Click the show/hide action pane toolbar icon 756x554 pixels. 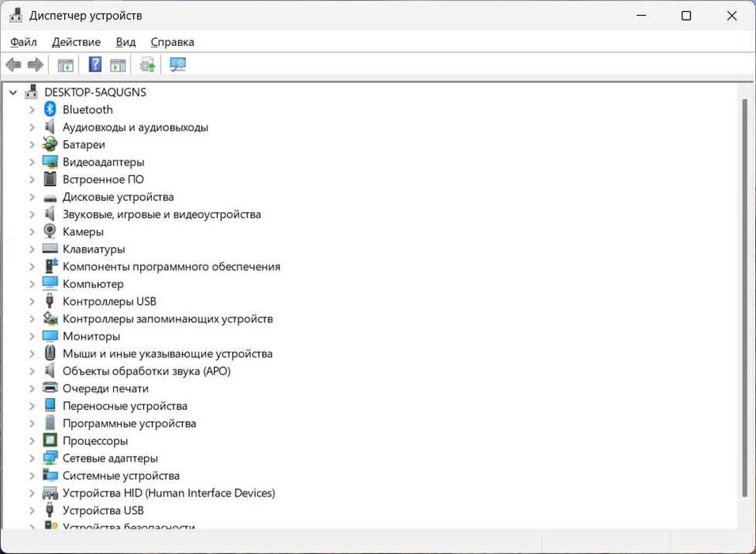click(118, 65)
